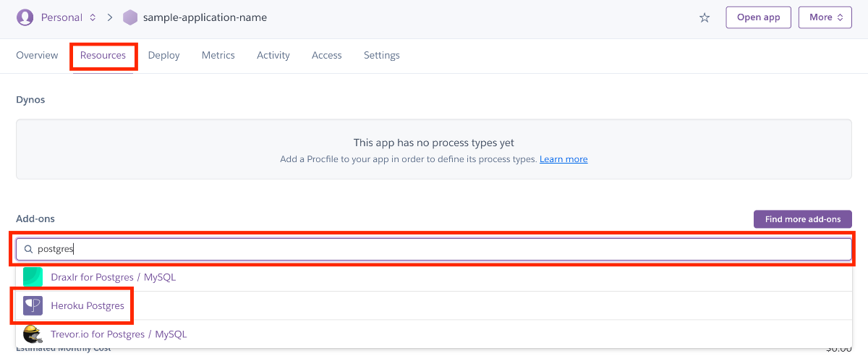Viewport: 868px width, 364px height.
Task: Favorite the app with the star icon
Action: (705, 17)
